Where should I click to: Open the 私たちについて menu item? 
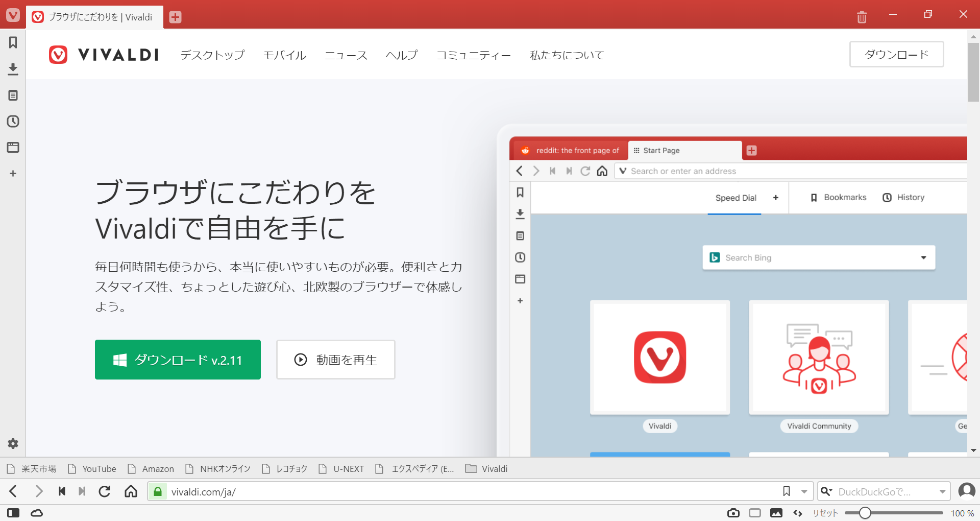tap(567, 55)
